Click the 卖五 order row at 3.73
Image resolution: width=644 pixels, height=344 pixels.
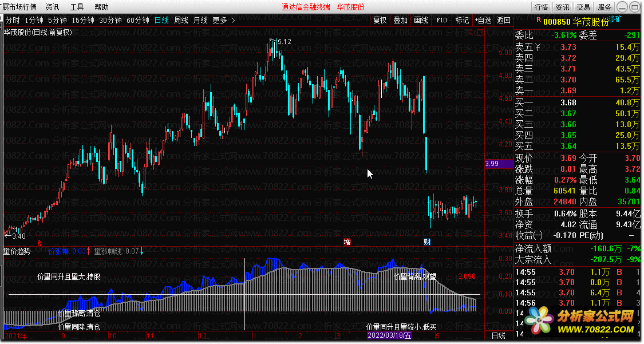click(x=578, y=47)
